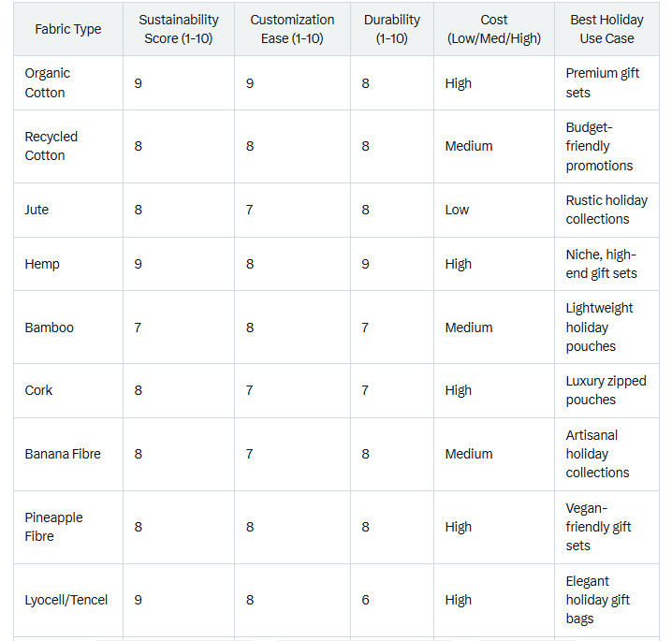Click the Best Holiday Use Case header
The width and height of the screenshot is (672, 641).
point(606,29)
